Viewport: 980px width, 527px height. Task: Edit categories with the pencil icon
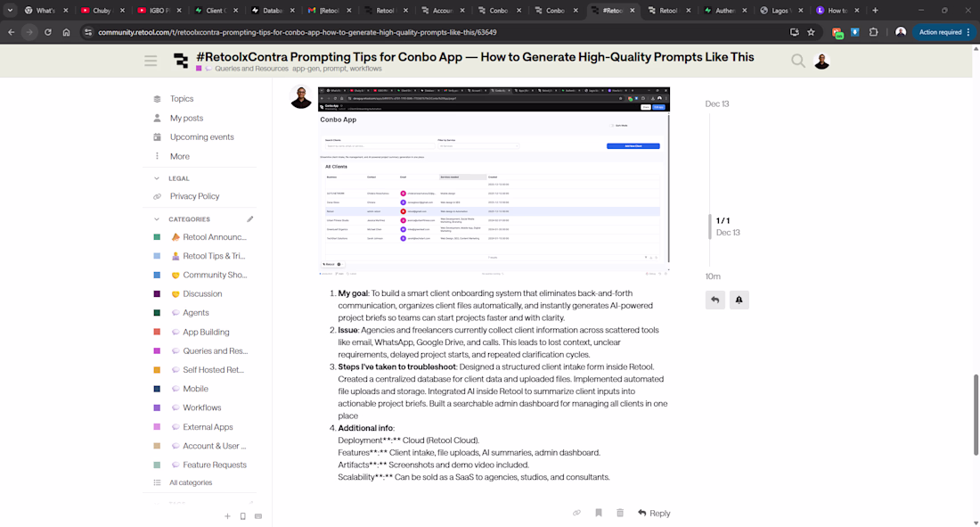[250, 219]
